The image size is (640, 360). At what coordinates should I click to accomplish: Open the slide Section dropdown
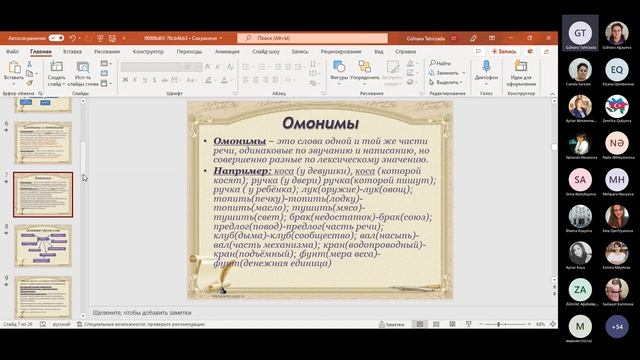106,83
